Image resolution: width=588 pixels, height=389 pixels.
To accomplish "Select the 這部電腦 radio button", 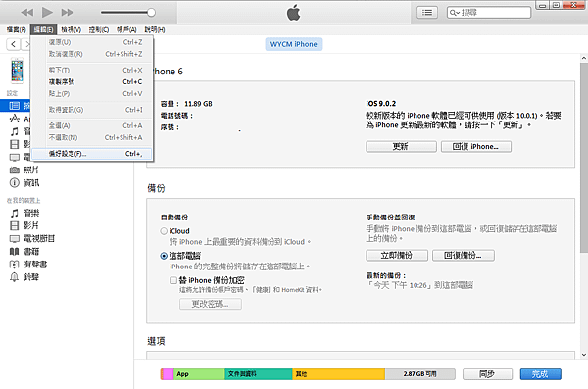I will [x=164, y=256].
